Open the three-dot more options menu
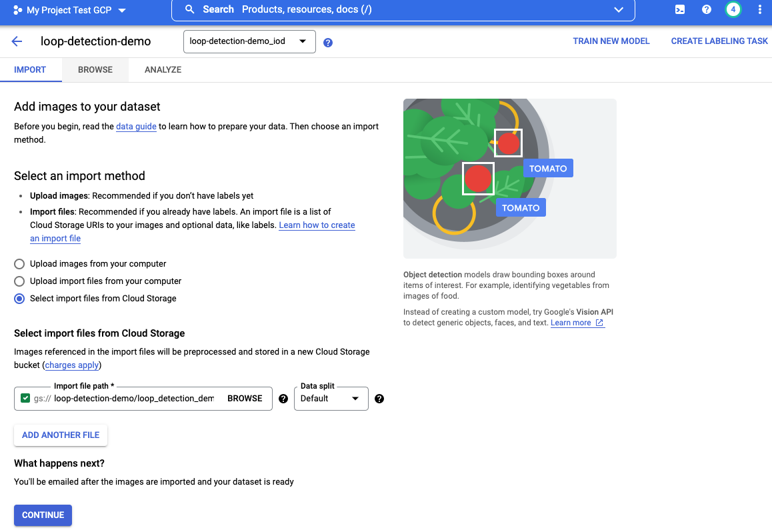The width and height of the screenshot is (772, 532). coord(760,9)
